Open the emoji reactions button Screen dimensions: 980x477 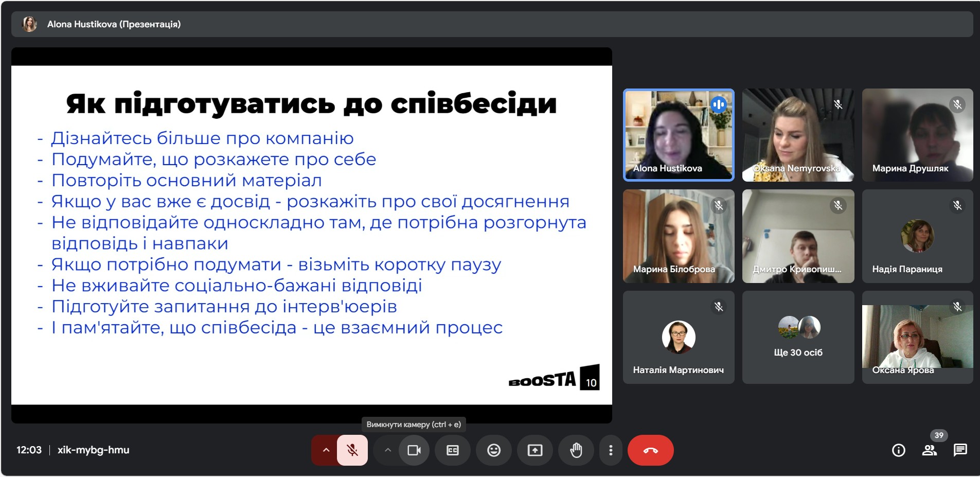coord(494,450)
